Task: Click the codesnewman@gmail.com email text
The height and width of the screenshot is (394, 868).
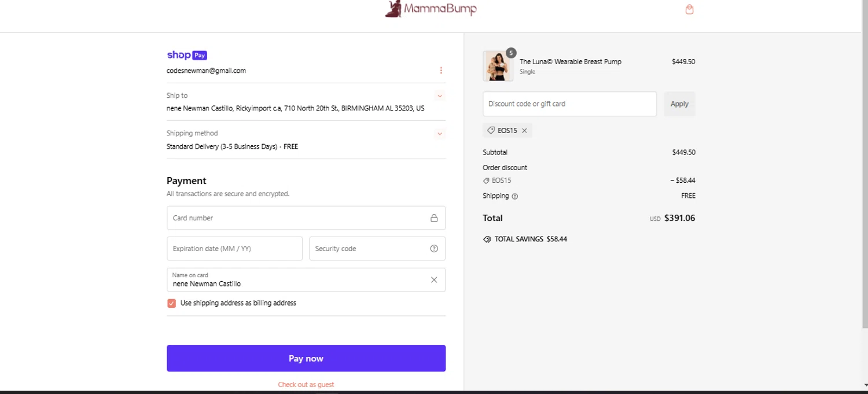Action: [206, 71]
